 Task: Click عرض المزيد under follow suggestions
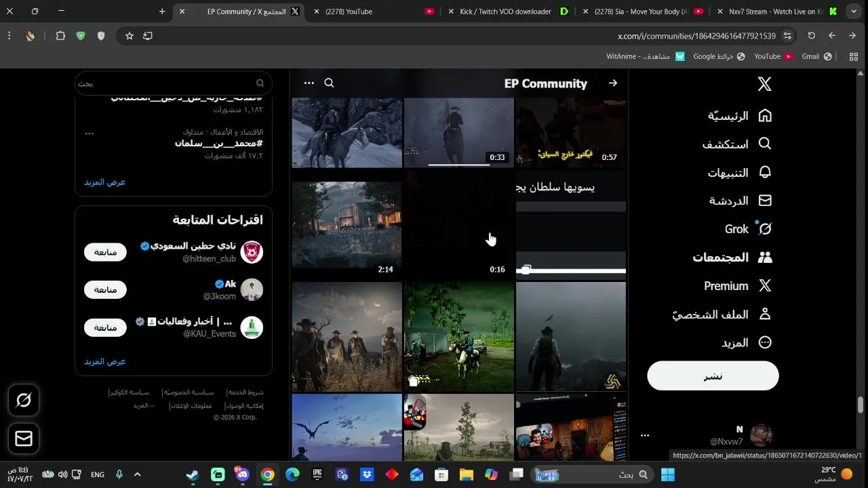click(x=104, y=362)
